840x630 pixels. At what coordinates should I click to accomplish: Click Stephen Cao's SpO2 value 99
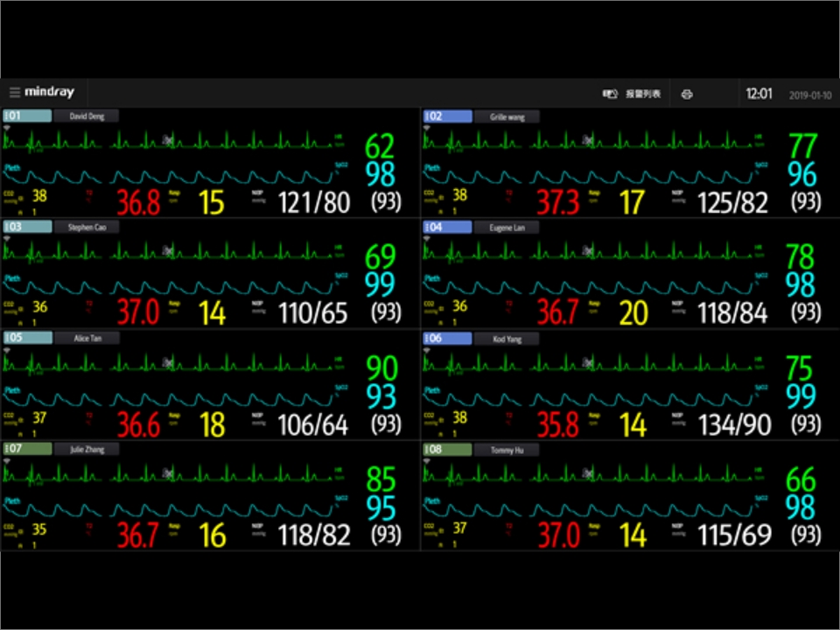point(381,284)
